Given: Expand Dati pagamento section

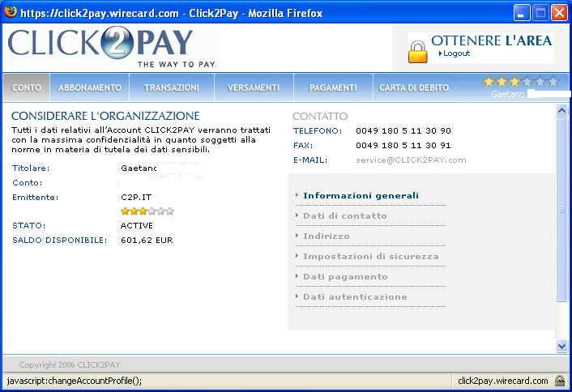Looking at the screenshot, I should 345,276.
